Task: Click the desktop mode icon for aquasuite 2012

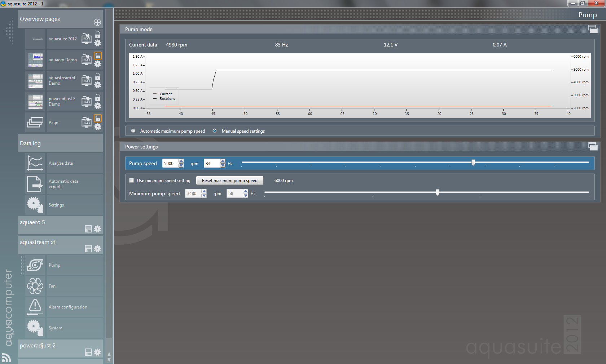Action: point(87,39)
